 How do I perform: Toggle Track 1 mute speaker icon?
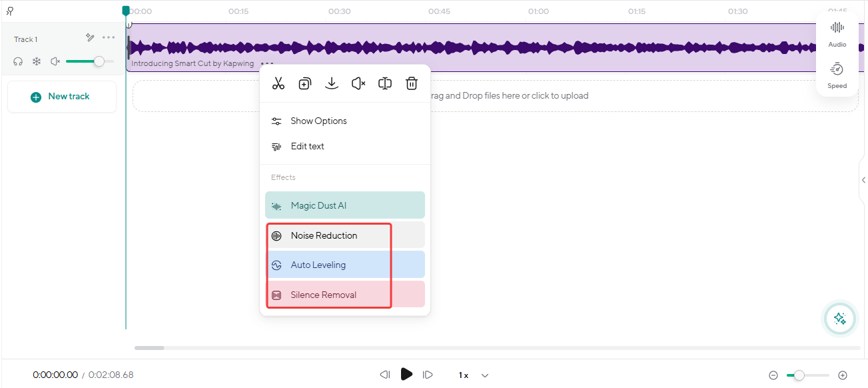click(55, 61)
